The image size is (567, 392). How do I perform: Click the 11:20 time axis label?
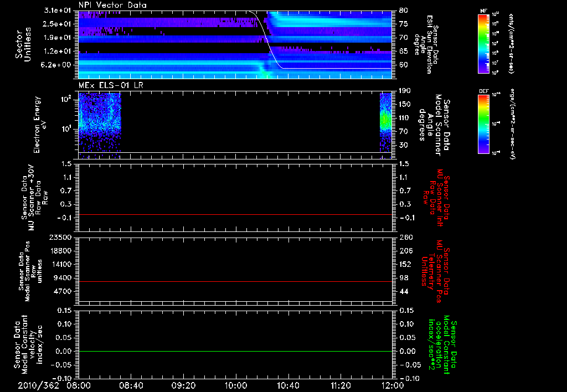(341, 385)
